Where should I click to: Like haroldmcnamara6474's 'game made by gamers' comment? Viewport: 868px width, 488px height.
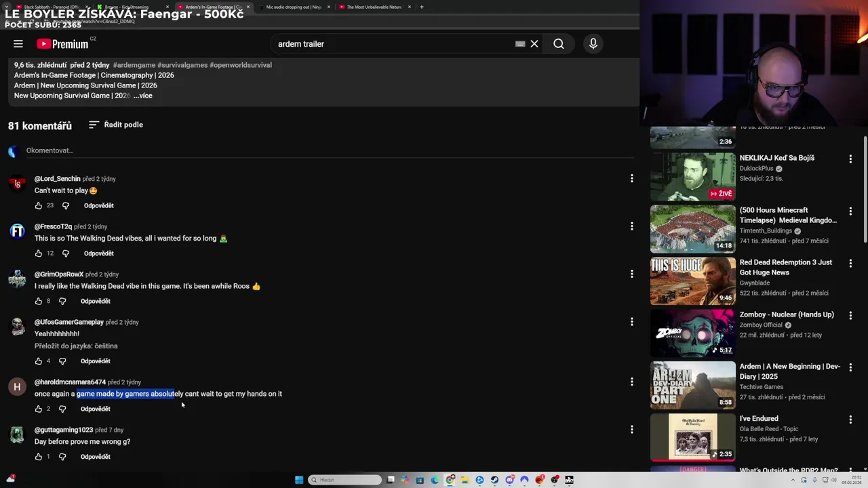tap(39, 409)
